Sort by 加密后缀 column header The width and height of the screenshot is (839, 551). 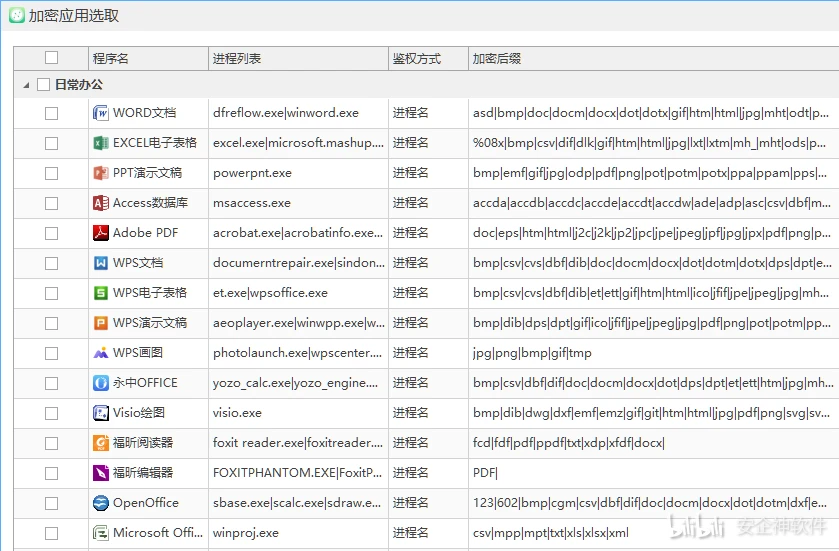click(654, 58)
